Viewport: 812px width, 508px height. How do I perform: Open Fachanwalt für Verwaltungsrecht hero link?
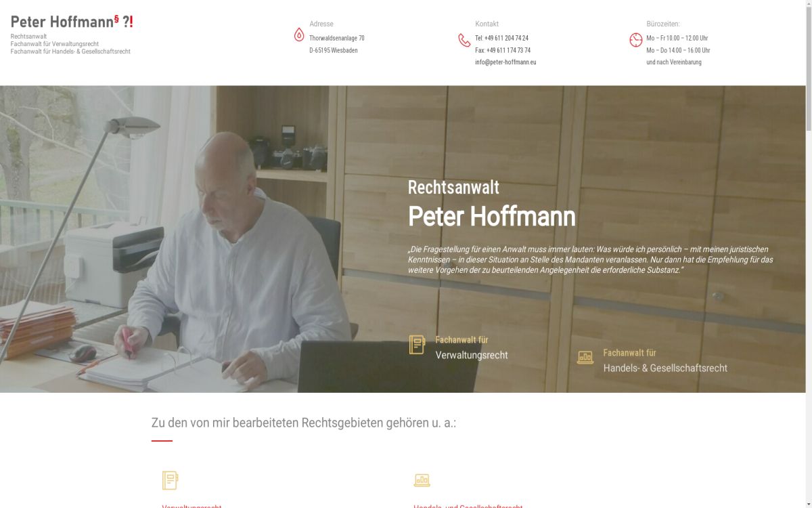[x=472, y=347]
